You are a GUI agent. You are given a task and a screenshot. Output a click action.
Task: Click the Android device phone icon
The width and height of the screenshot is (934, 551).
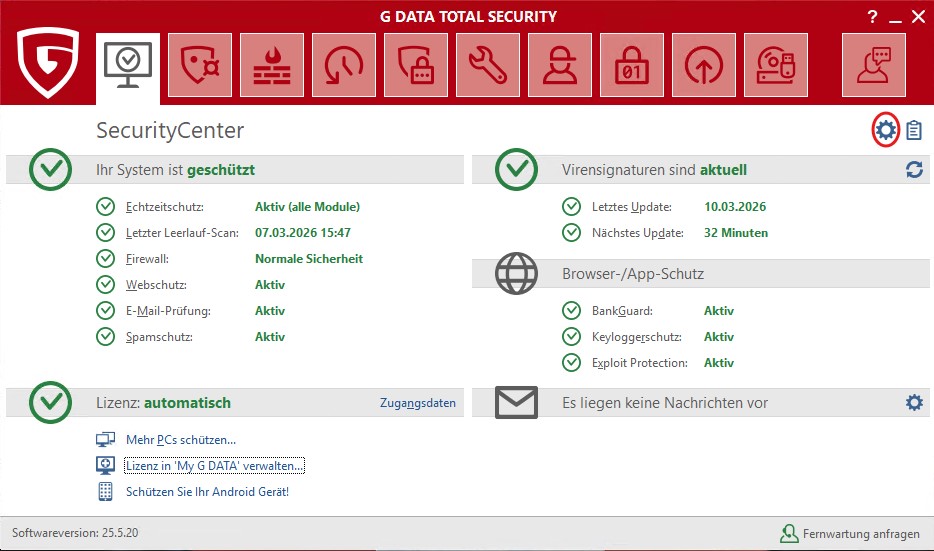[x=105, y=491]
